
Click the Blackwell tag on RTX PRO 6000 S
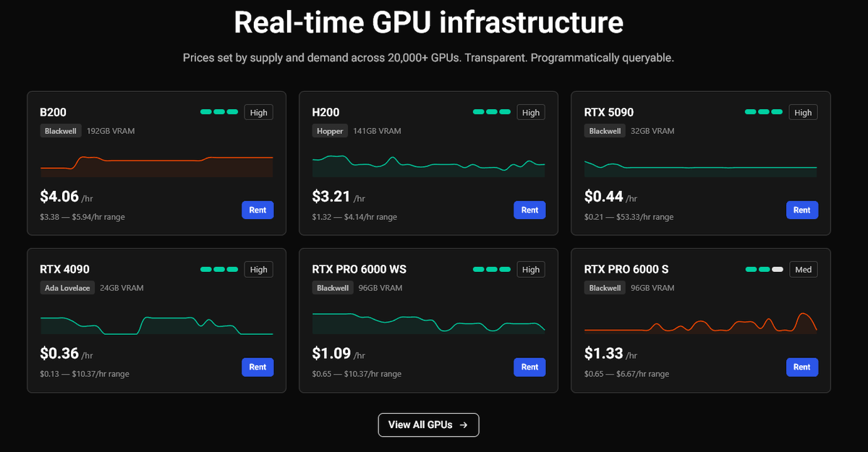[x=605, y=288]
